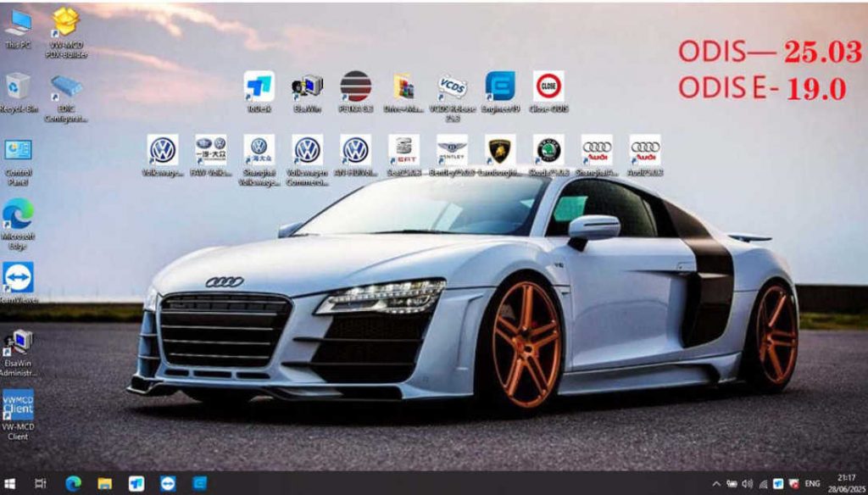
Task: Open the Windows Start menu
Action: (x=10, y=484)
